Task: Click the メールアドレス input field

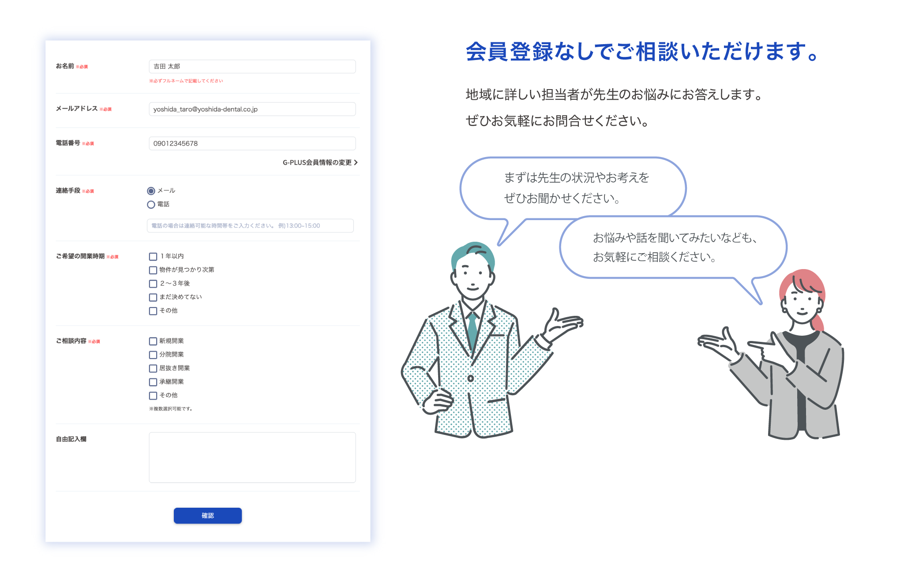Action: point(252,109)
